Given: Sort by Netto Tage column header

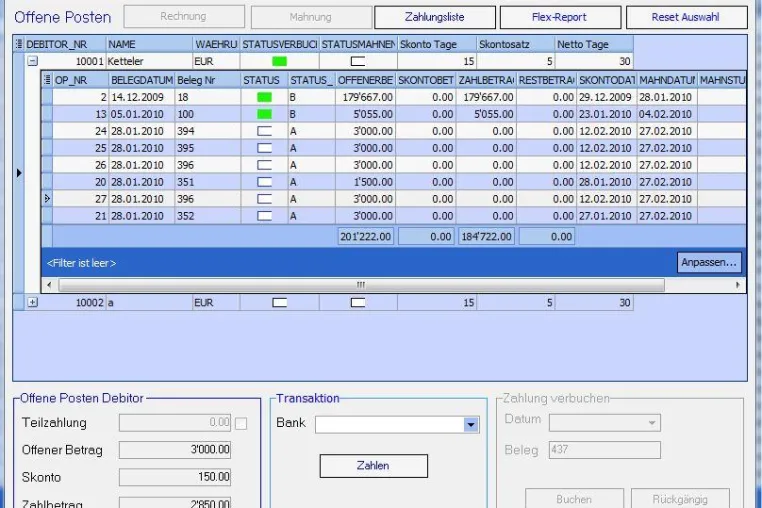Looking at the screenshot, I should [594, 44].
